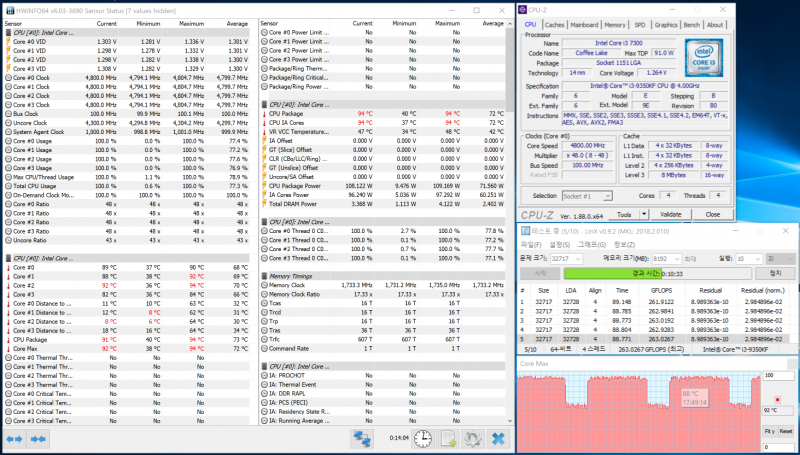Click the icon beside Command Rate row
Viewport: 800px width, 455px height.
tap(264, 348)
